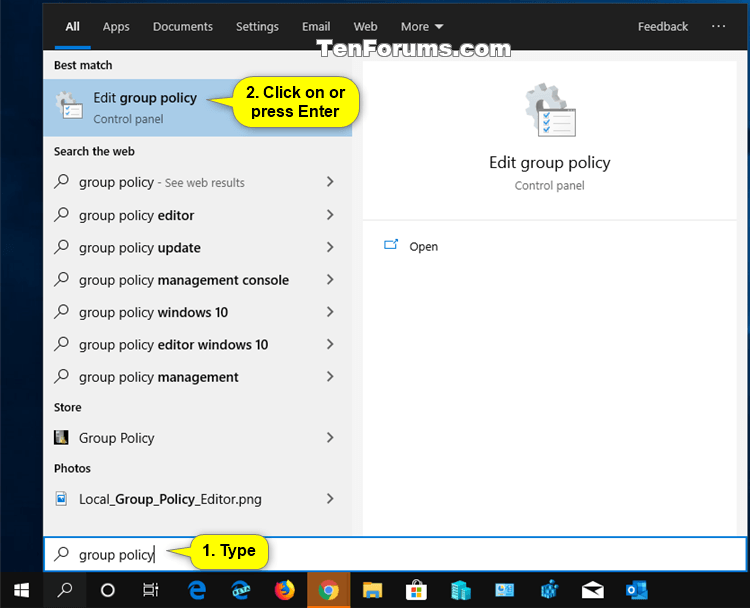Expand arrow for 'group policy editor windows 10'
Image resolution: width=750 pixels, height=608 pixels.
point(330,344)
